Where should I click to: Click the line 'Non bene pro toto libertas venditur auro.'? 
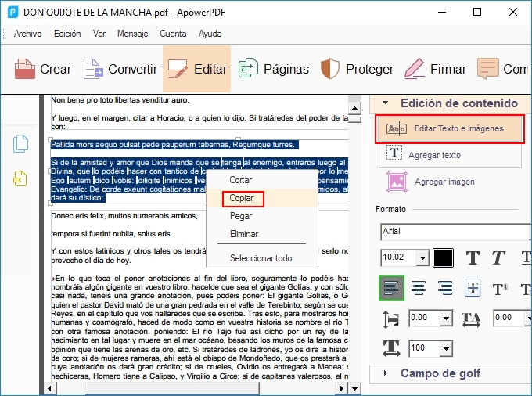pyautogui.click(x=120, y=100)
